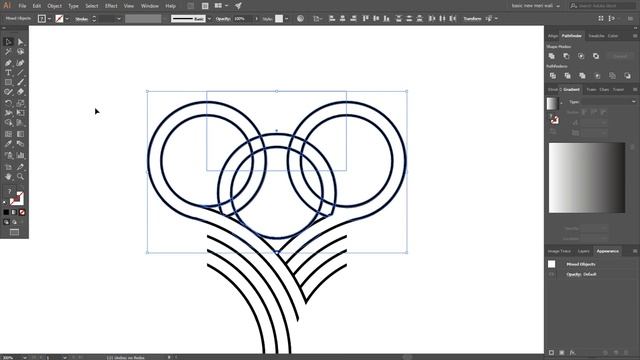Click the Opacity link in control bar

(223, 19)
